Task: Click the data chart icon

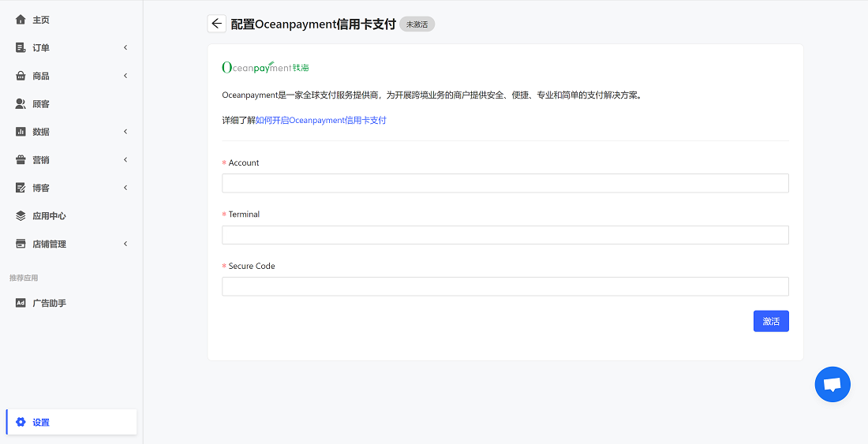Action: 21,132
